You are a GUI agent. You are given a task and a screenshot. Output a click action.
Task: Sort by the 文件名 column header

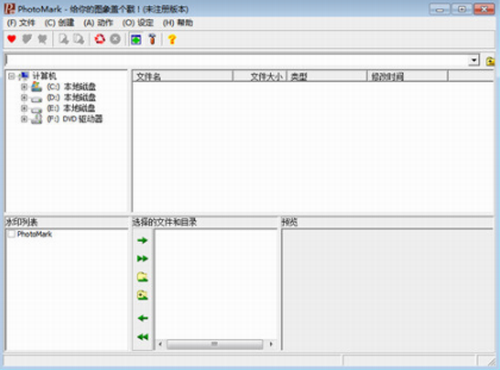183,77
